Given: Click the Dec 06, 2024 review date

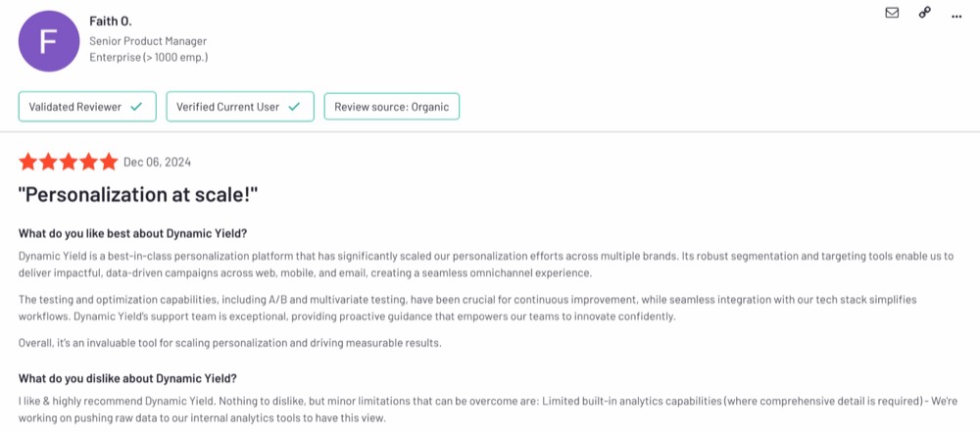Looking at the screenshot, I should (x=157, y=163).
